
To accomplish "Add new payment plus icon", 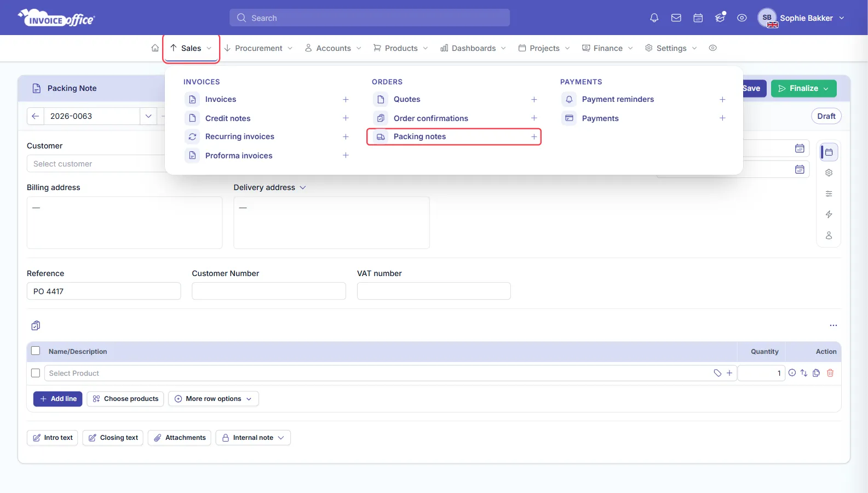I will point(722,118).
